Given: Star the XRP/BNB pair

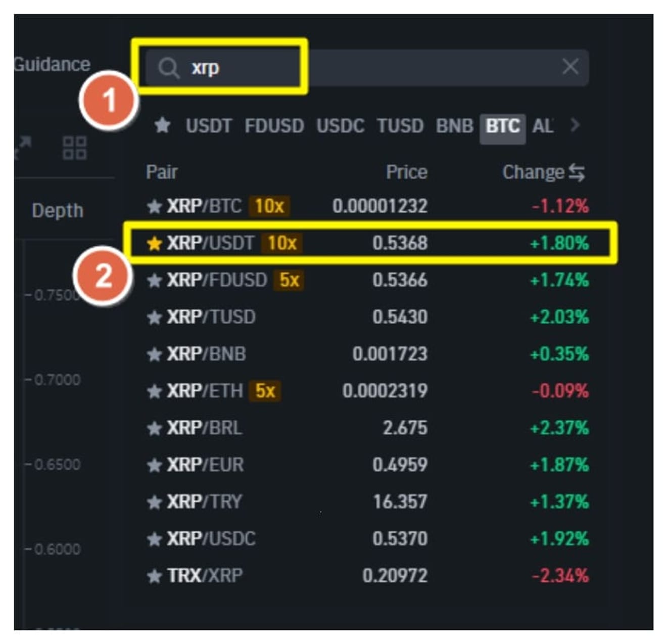Looking at the screenshot, I should [154, 354].
